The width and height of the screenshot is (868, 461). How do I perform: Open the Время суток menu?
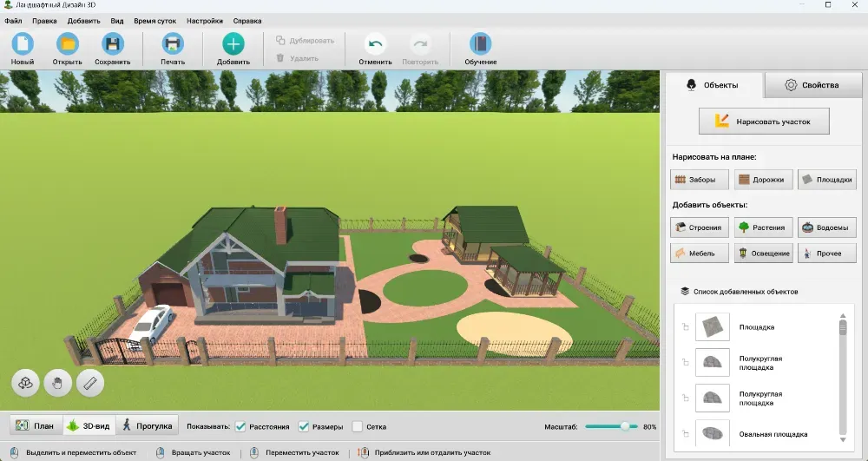click(155, 21)
